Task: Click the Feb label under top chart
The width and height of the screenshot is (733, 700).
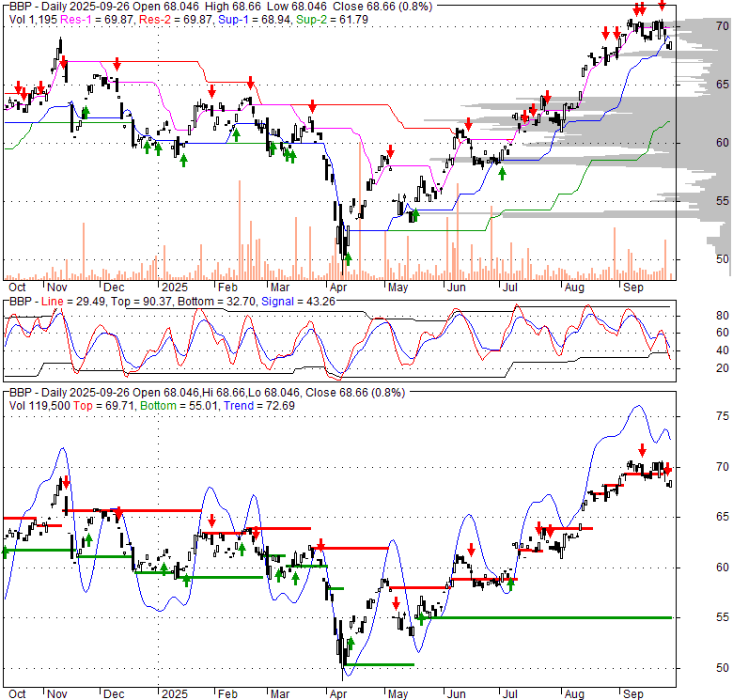Action: (227, 288)
